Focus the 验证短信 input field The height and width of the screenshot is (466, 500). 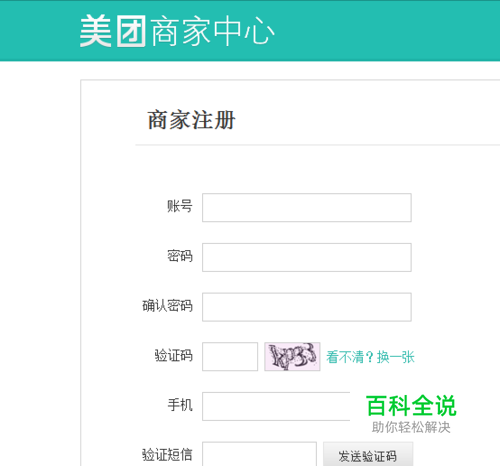click(259, 454)
